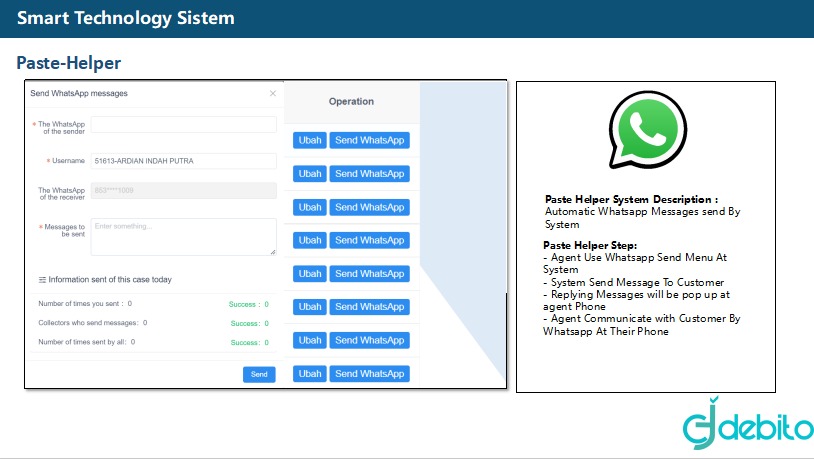This screenshot has width=814, height=459.
Task: Click the third row's Send WhatsApp button
Action: coord(370,207)
